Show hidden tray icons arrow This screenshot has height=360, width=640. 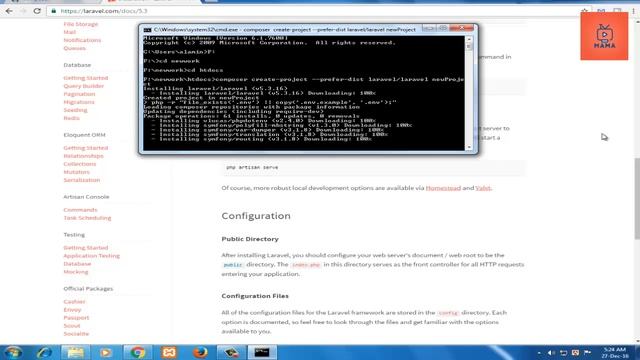click(539, 353)
